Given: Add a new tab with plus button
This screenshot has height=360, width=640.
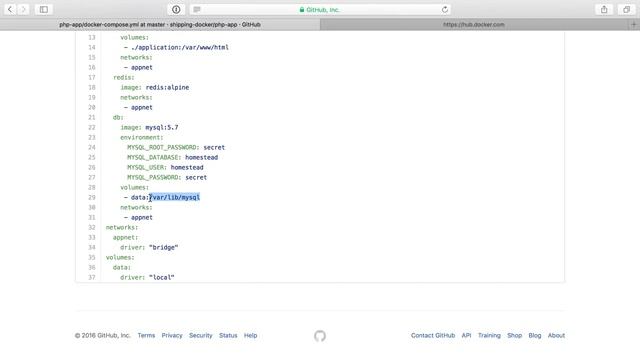Looking at the screenshot, I should 634,24.
